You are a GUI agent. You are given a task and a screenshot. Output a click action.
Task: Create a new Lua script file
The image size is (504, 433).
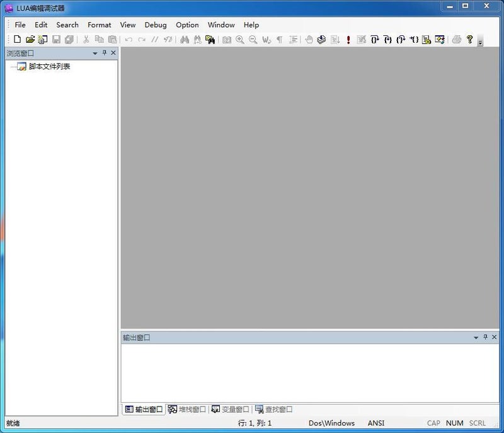[17, 39]
